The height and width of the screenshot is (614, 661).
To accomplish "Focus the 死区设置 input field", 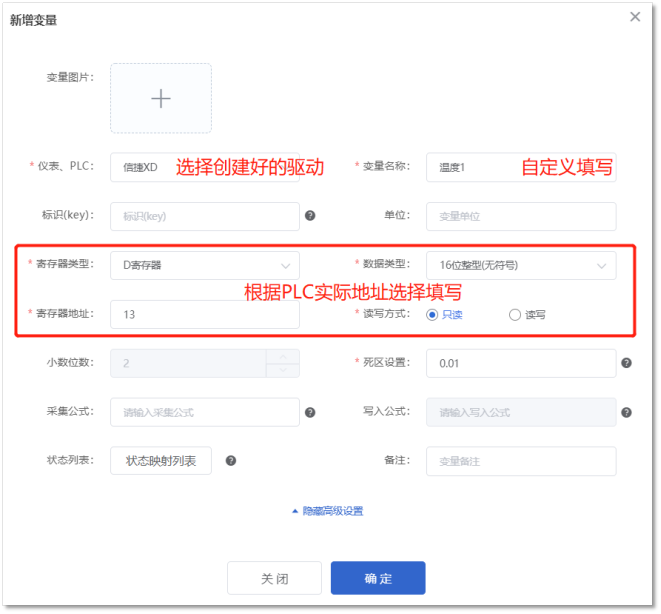I will [x=521, y=363].
